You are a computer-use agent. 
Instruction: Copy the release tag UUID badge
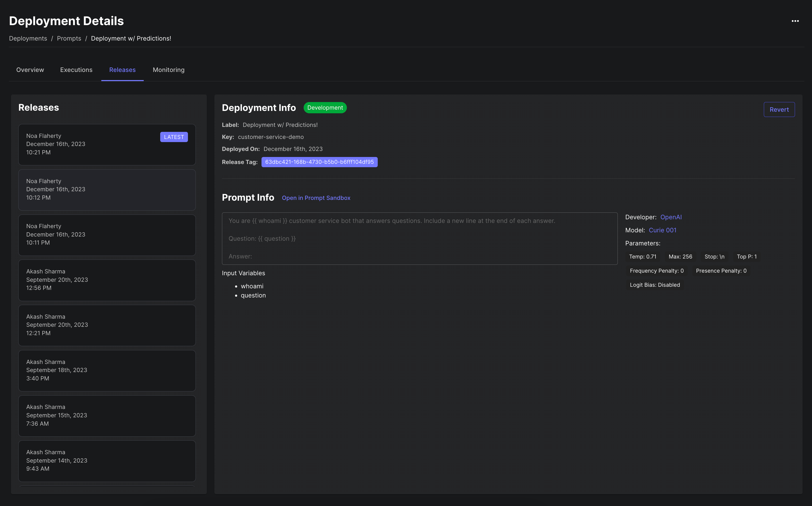[x=319, y=162]
